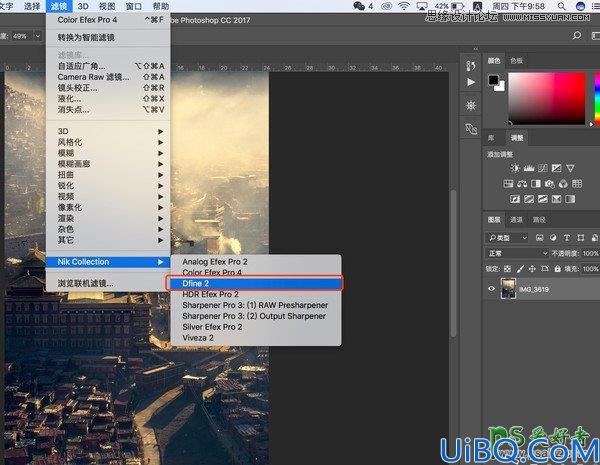Add a Color Balance adjustment
The height and width of the screenshot is (465, 600).
tap(522, 184)
